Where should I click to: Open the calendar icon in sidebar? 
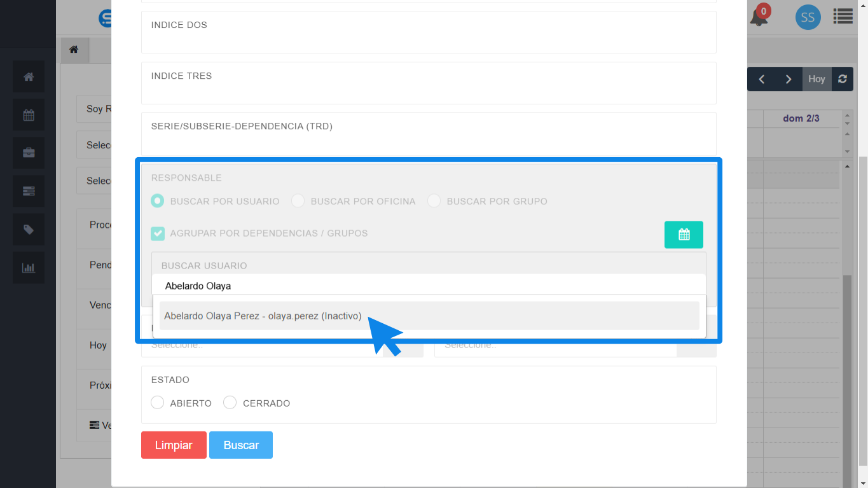[x=29, y=115]
